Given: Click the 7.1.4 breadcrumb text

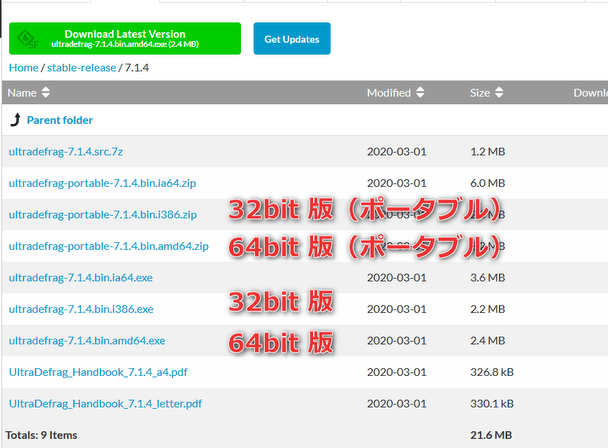Looking at the screenshot, I should pos(137,68).
